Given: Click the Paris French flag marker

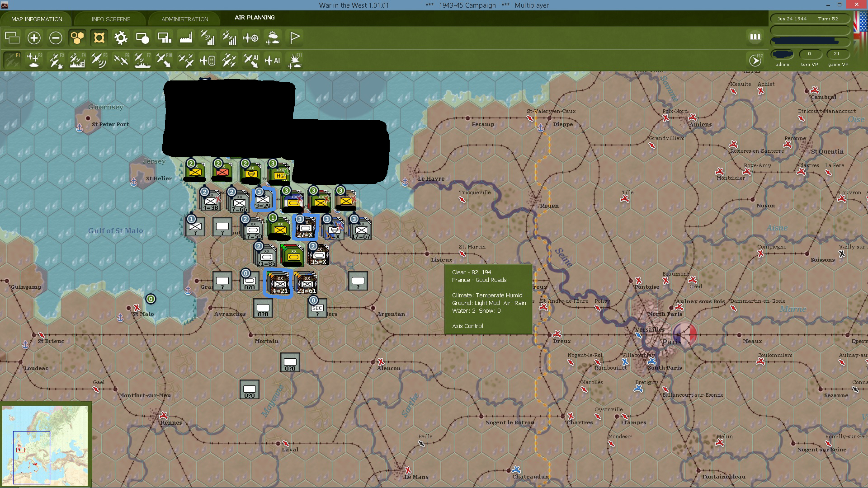Looking at the screenshot, I should coord(684,335).
